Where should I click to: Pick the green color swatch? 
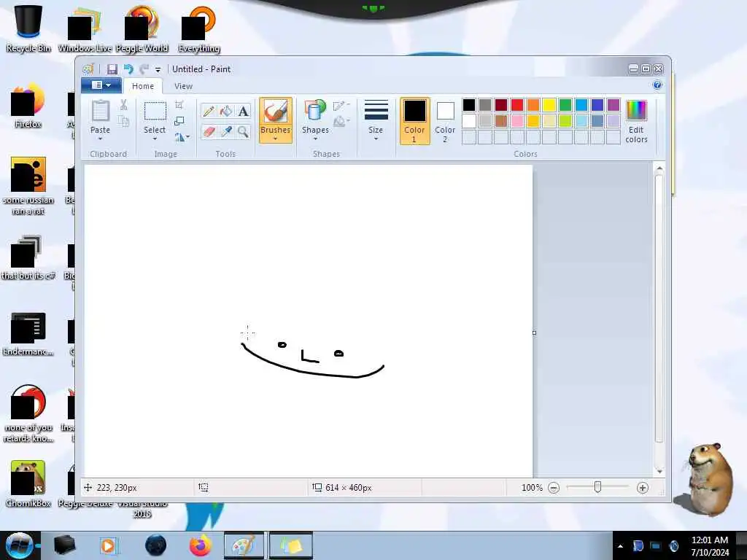pyautogui.click(x=565, y=105)
